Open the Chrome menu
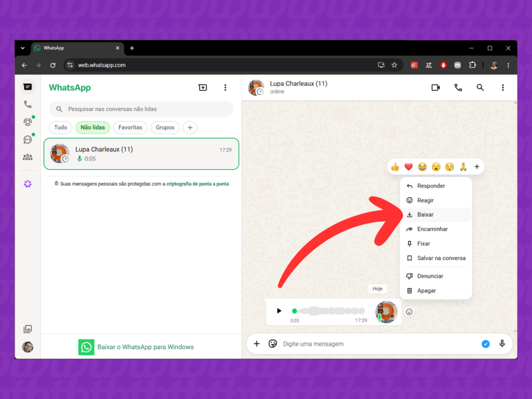The image size is (532, 399). 508,65
